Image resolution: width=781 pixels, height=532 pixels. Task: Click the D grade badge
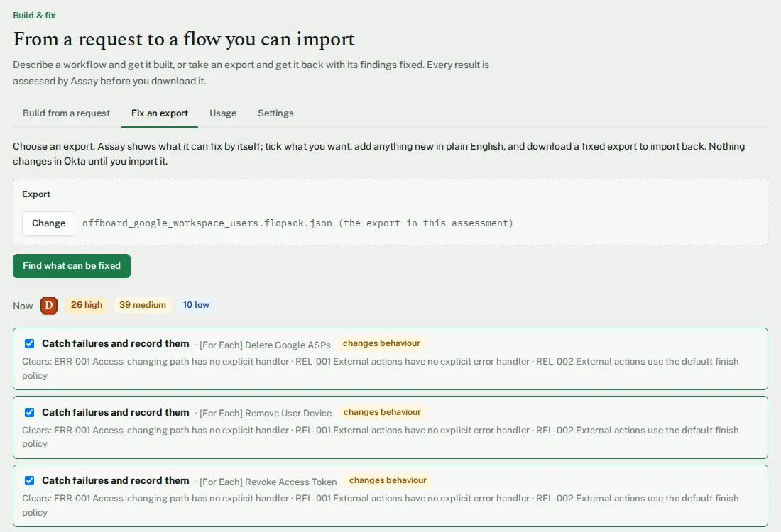click(x=49, y=305)
